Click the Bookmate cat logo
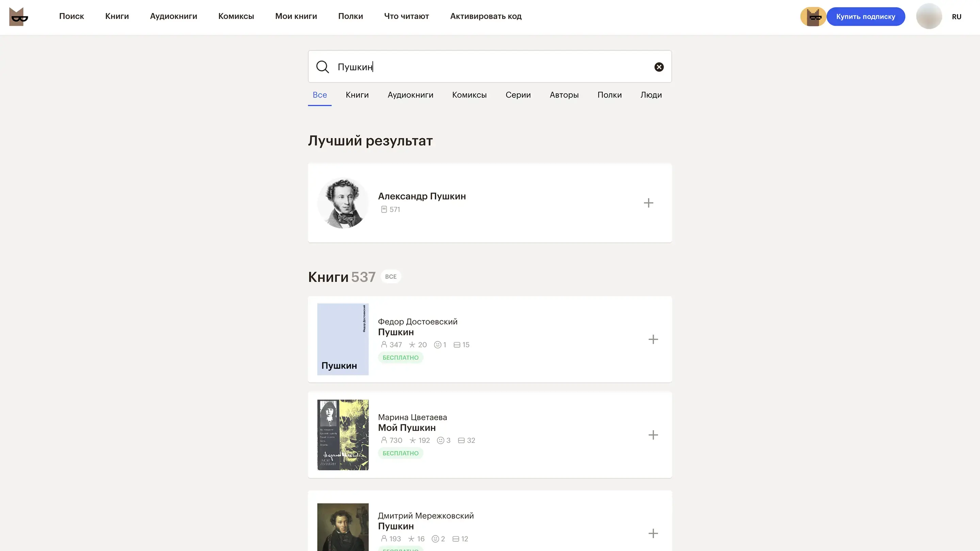 18,17
